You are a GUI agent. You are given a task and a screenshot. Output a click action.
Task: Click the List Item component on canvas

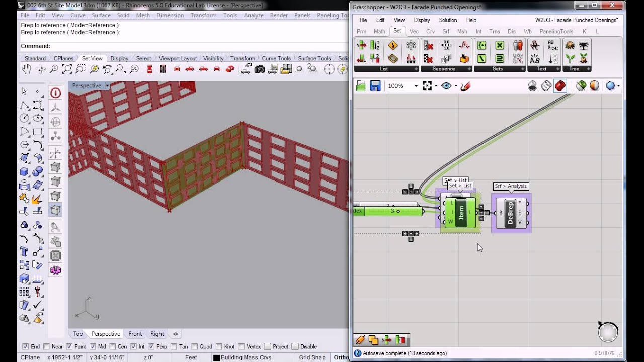(461, 213)
